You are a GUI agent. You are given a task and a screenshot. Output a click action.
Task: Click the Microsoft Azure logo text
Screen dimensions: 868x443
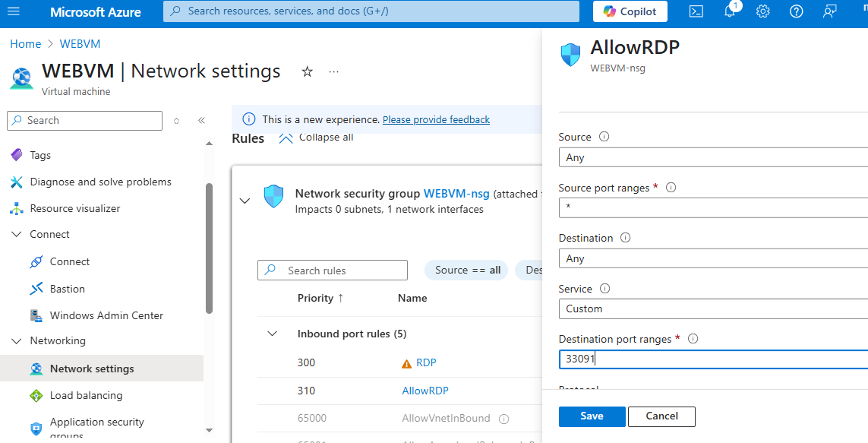[x=95, y=11]
